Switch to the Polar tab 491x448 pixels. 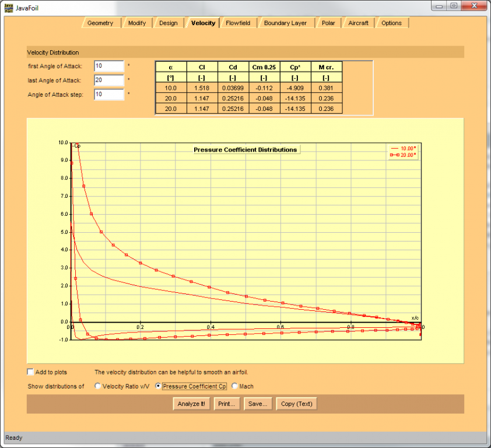click(328, 23)
